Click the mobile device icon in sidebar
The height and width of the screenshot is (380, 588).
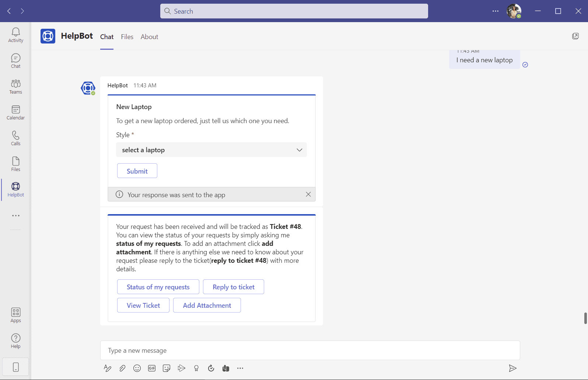[x=15, y=367]
